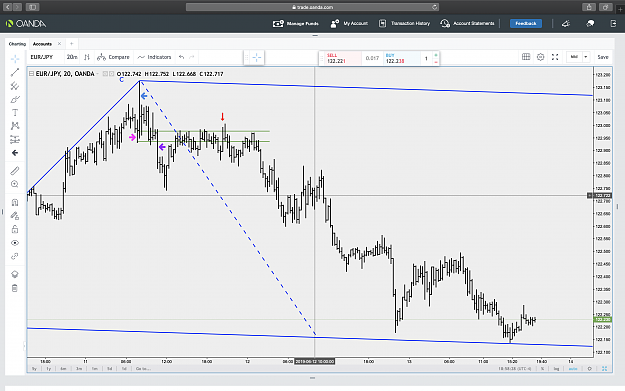Toggle log scale at bottom right
This screenshot has width=625, height=391.
(556, 369)
